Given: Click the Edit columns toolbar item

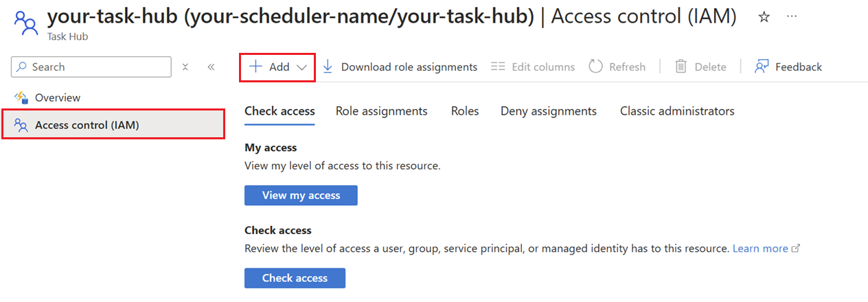Looking at the screenshot, I should tap(533, 67).
